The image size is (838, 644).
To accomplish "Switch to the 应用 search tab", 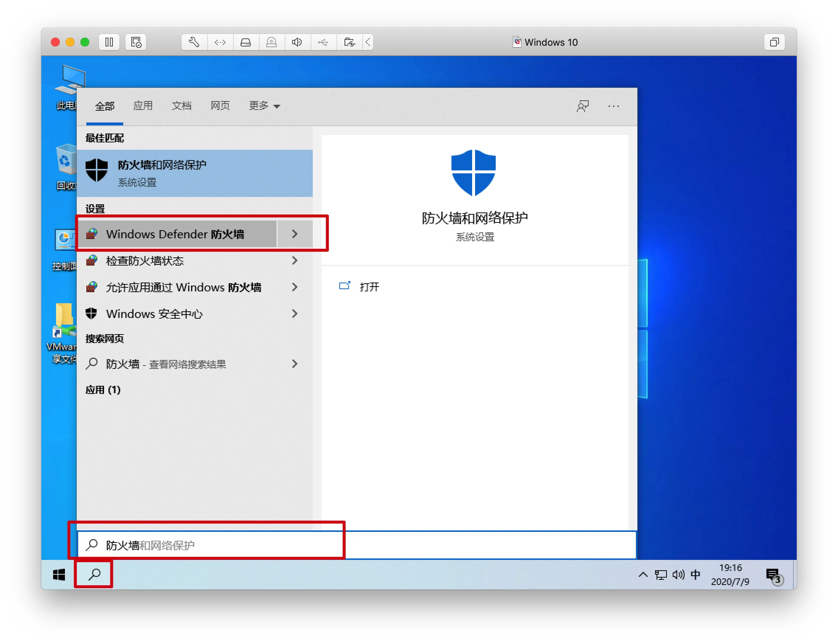I will (143, 106).
